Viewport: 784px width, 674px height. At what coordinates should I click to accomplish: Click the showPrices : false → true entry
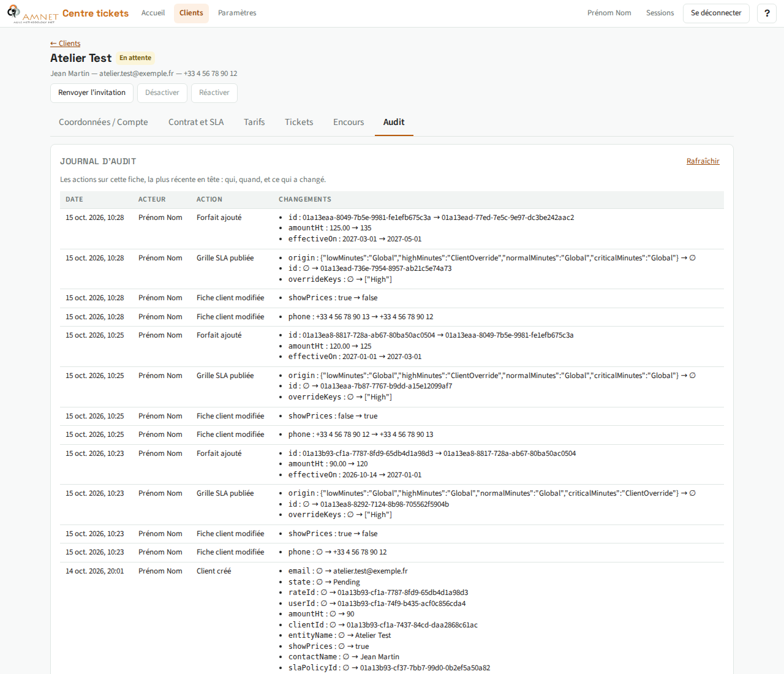pos(333,416)
